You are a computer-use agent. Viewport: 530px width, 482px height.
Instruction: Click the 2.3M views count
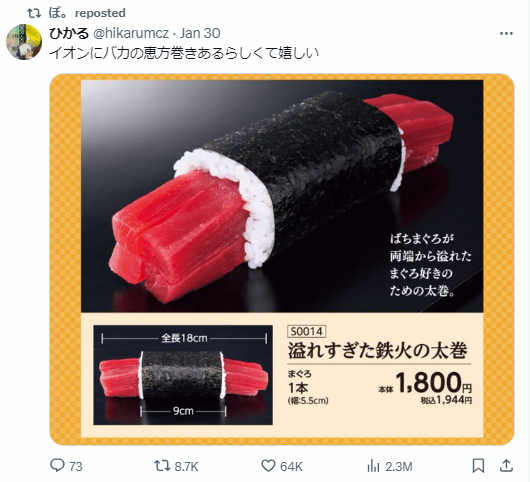(399, 467)
